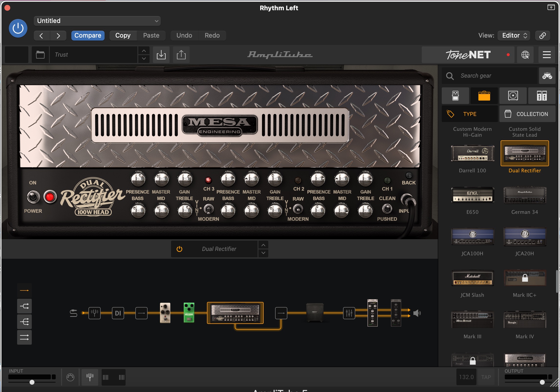560x392 pixels.
Task: Open the hamburger main menu
Action: click(547, 55)
